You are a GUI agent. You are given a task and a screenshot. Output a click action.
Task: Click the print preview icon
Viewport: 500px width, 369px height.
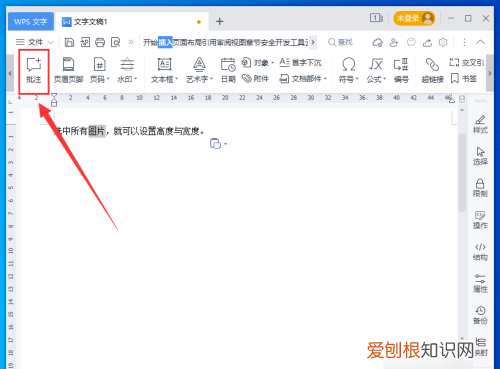[x=115, y=42]
